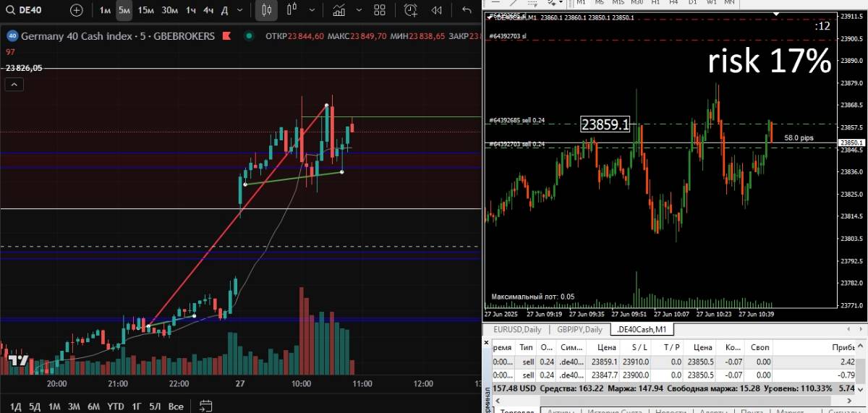This screenshot has height=413, width=868.
Task: Switch MetaTrader chart to M30
Action: [x=637, y=3]
